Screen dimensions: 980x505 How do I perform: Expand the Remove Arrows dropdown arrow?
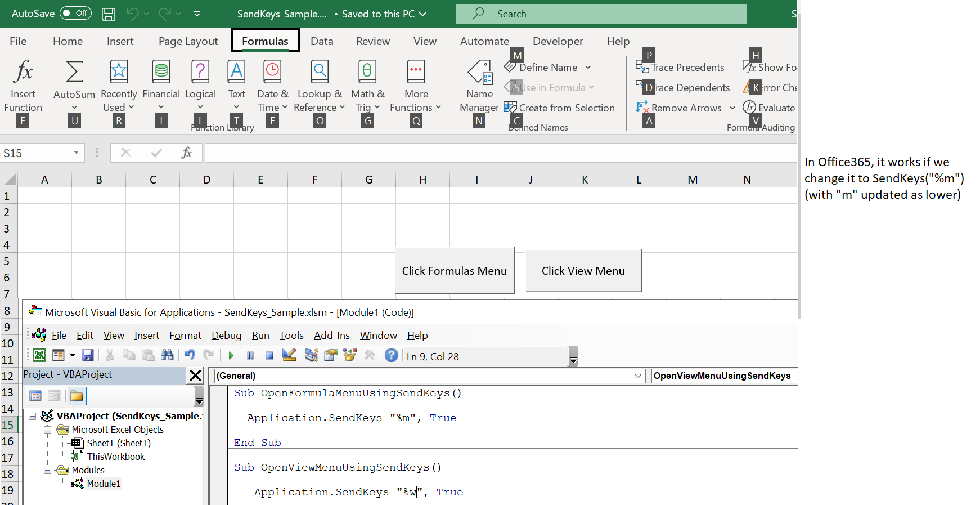coord(732,108)
